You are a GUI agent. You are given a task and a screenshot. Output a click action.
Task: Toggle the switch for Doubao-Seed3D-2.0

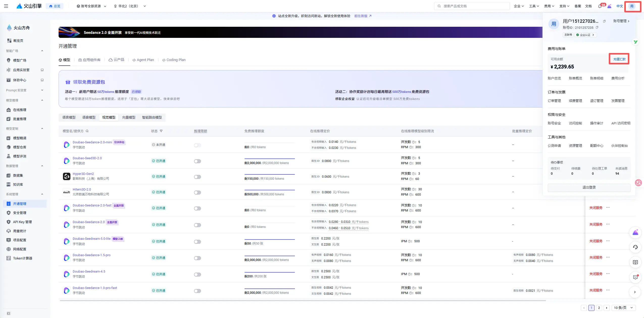(x=197, y=161)
